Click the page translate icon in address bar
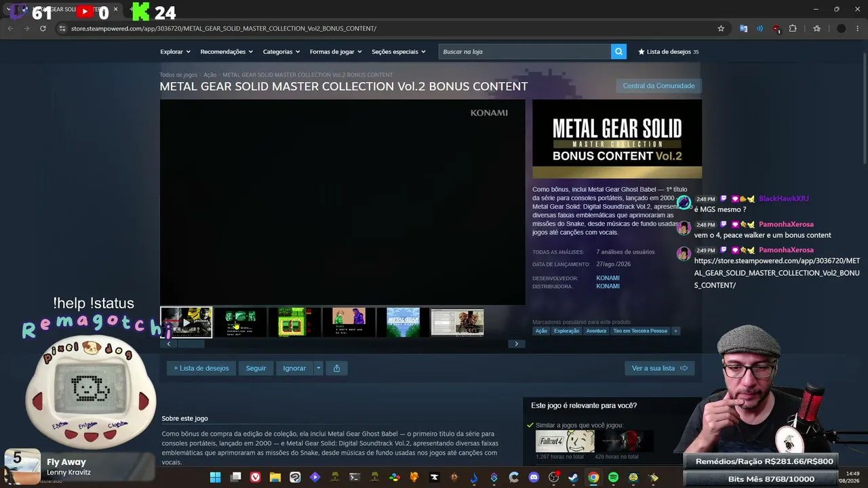Screen dimensions: 868x488 (744, 28)
